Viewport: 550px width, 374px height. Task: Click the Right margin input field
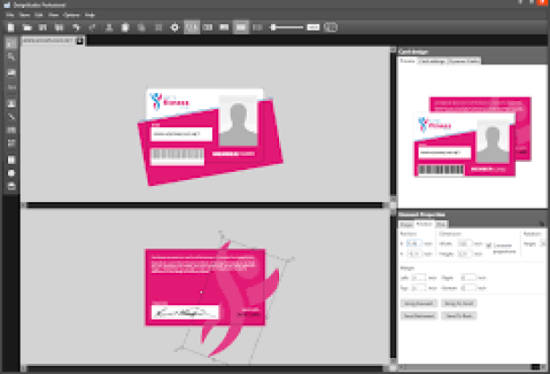tap(469, 278)
